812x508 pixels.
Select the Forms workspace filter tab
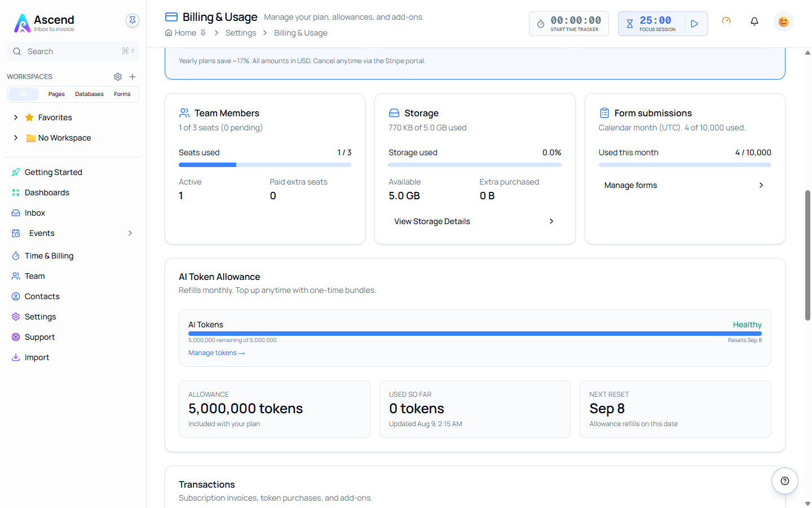pyautogui.click(x=122, y=94)
